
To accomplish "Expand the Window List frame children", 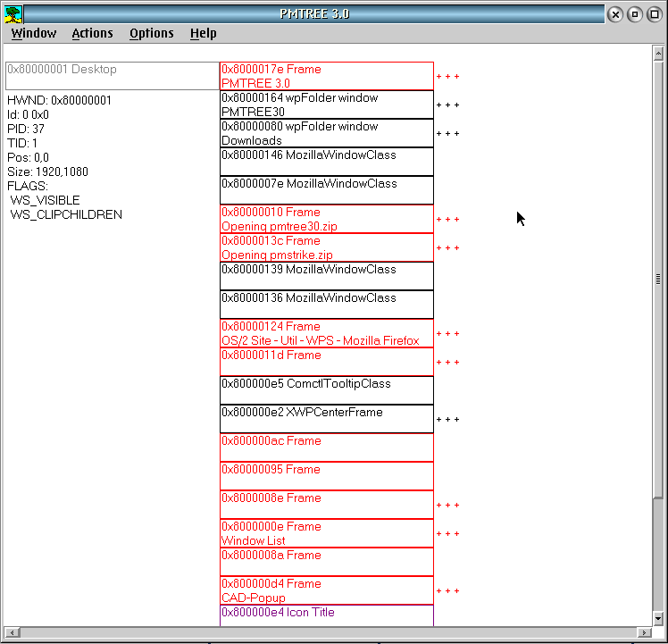I will 447,533.
